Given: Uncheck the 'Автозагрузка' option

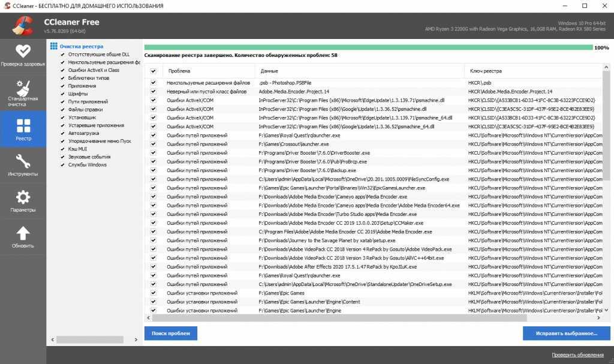Looking at the screenshot, I should (x=62, y=133).
